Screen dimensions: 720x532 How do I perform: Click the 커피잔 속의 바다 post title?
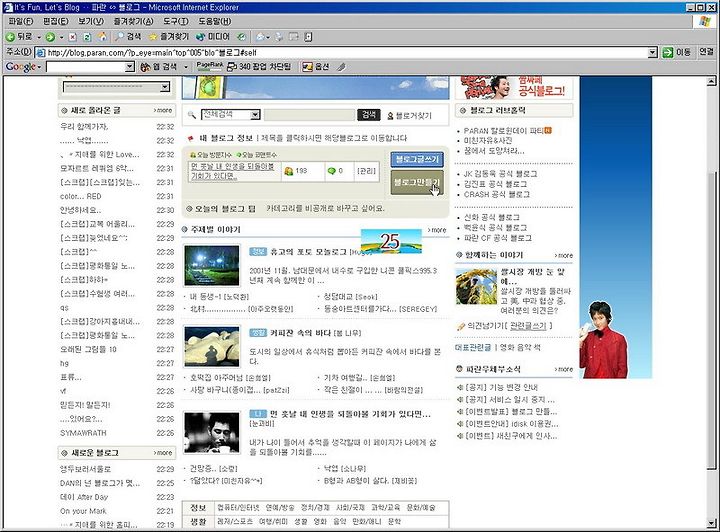300,333
